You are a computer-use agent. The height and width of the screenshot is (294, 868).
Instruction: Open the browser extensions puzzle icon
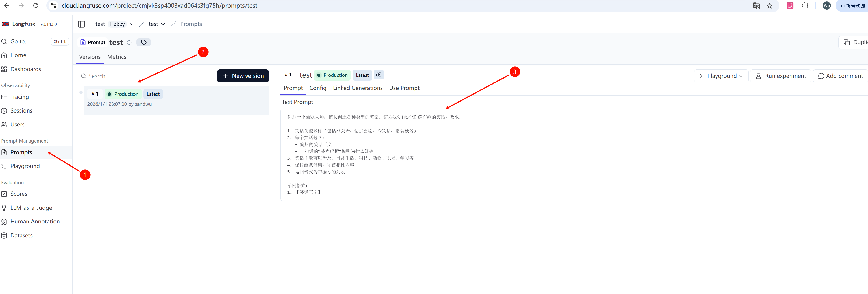click(805, 6)
